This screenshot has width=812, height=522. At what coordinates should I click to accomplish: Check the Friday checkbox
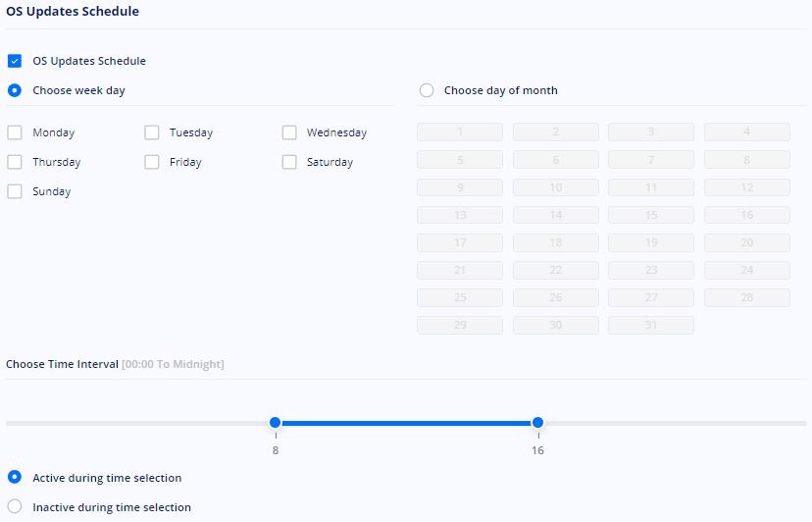tap(152, 162)
